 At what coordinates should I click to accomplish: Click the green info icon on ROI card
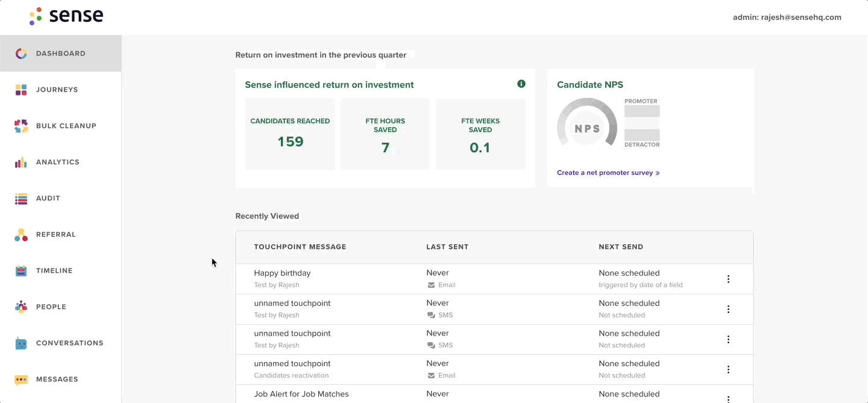click(x=521, y=84)
